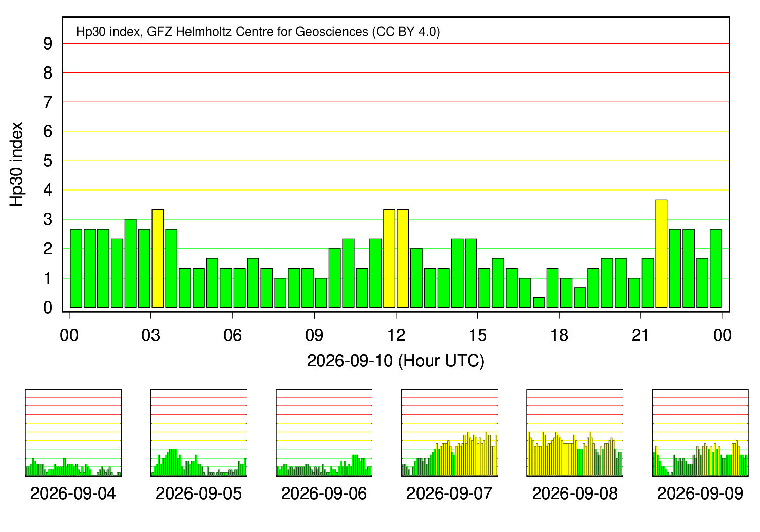Click the tallest yellow bar near 21 UTC
The image size is (760, 532).
(x=661, y=253)
